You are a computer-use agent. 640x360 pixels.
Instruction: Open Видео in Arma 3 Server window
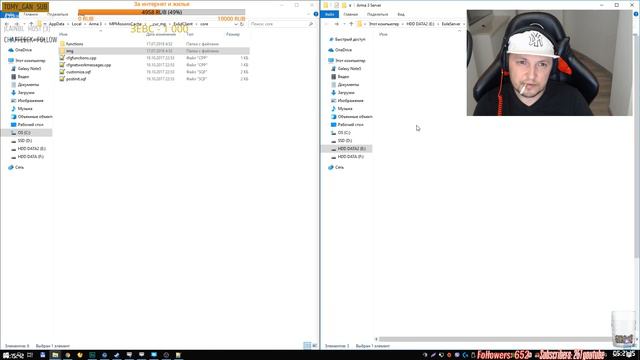pyautogui.click(x=343, y=77)
